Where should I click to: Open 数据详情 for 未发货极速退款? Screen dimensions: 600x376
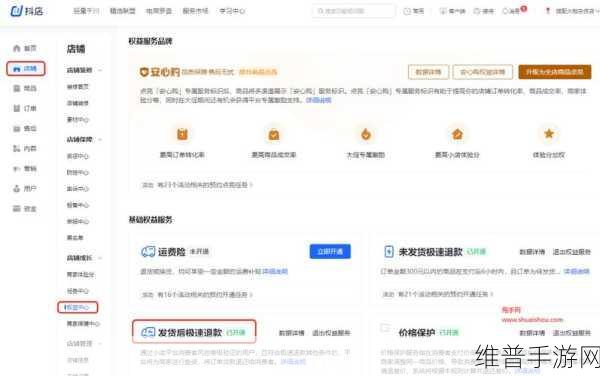(x=532, y=252)
